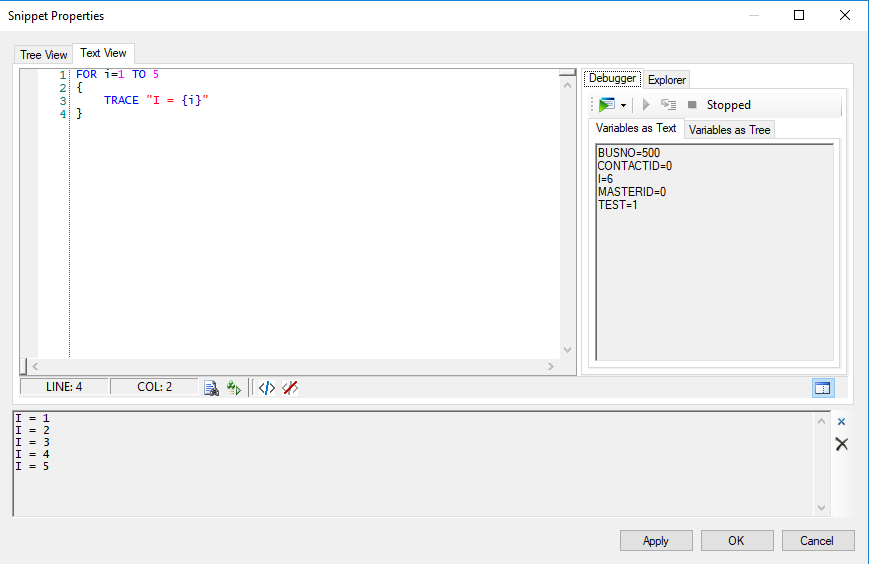Image resolution: width=869 pixels, height=564 pixels.
Task: Toggle the debugger panel layout icon
Action: tap(822, 388)
